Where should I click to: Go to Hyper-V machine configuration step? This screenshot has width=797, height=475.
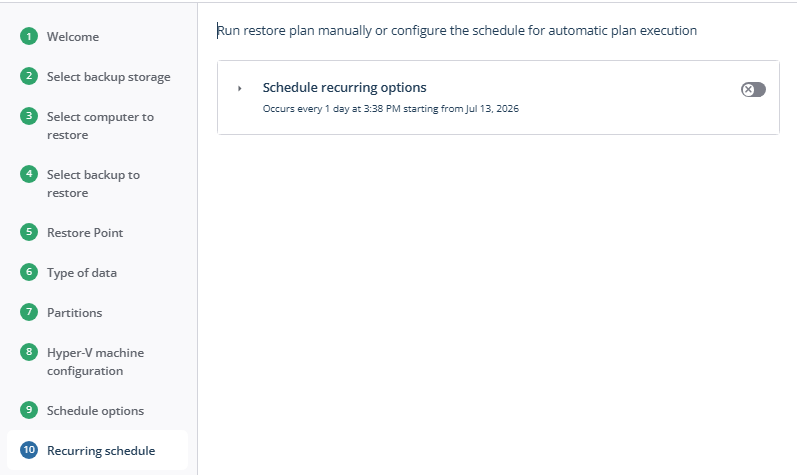pyautogui.click(x=96, y=362)
